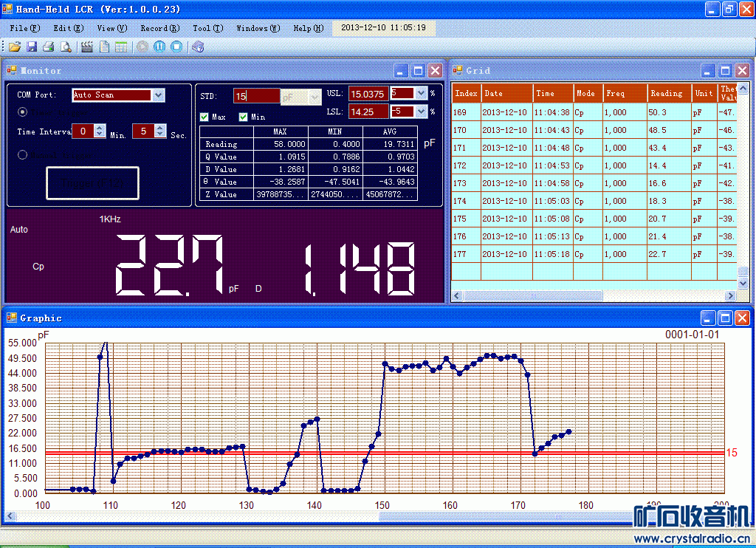
Task: Toggle the Max checkbox
Action: click(x=204, y=117)
